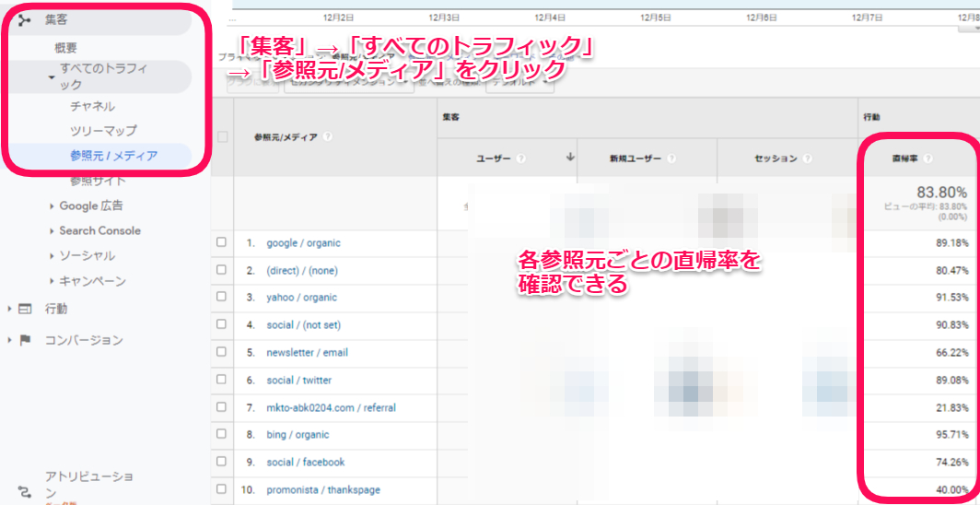Toggle the select-all checkbox in table header
This screenshot has height=505, width=980.
click(222, 137)
